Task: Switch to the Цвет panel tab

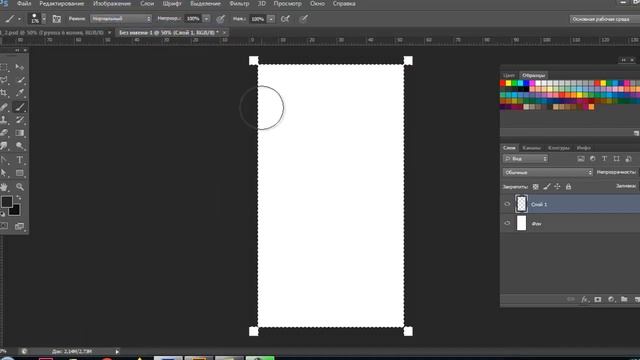Action: (x=509, y=76)
